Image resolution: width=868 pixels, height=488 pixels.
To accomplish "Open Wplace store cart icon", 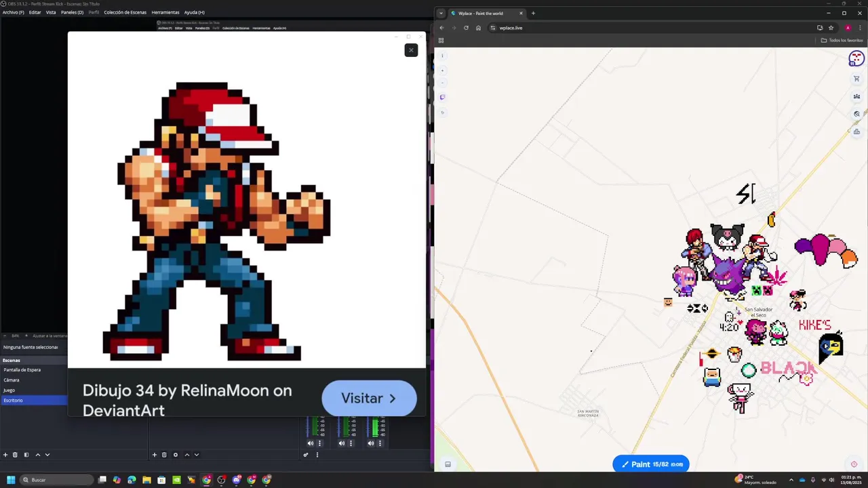I will (x=856, y=79).
